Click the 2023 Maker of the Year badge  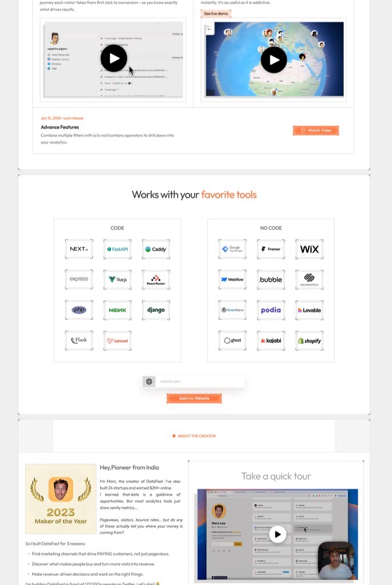coord(61,499)
